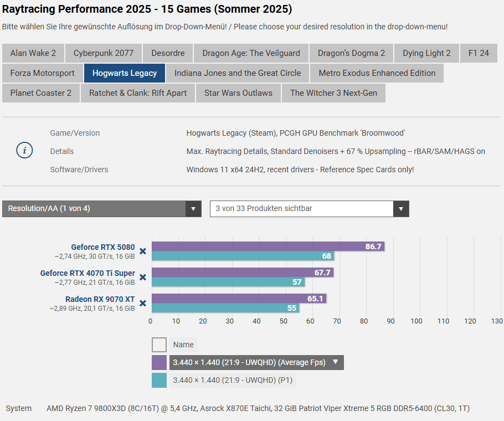504x421 pixels.
Task: Open the Resolution/AA dropdown
Action: pos(102,209)
